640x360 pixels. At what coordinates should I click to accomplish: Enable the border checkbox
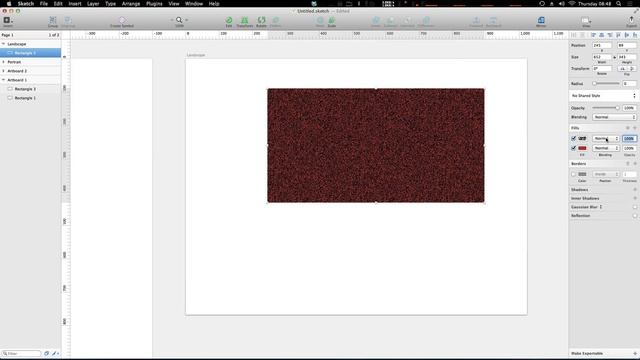[573, 174]
